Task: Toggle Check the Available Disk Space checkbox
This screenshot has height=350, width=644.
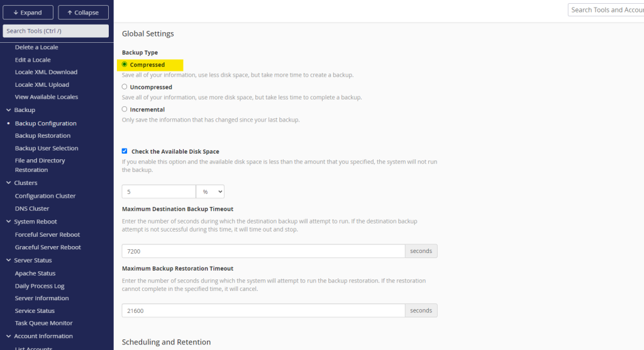Action: point(125,151)
